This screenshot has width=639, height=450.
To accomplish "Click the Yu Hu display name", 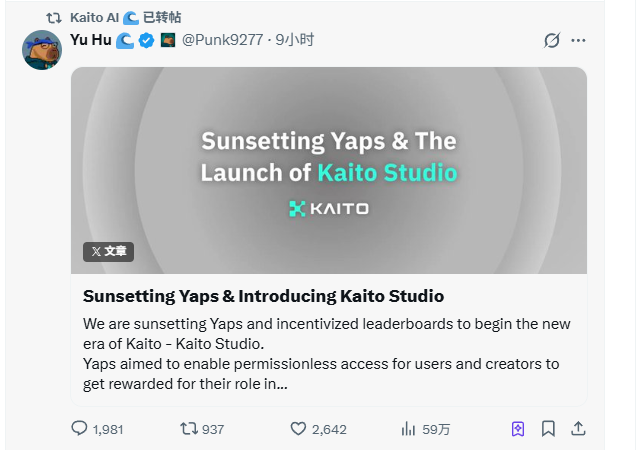I will pos(91,40).
